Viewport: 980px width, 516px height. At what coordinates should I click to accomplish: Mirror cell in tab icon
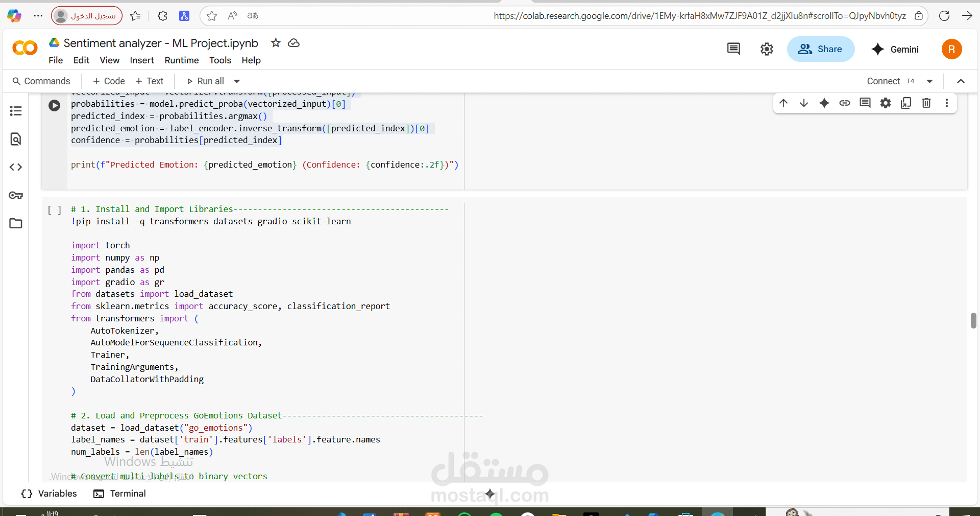point(906,103)
